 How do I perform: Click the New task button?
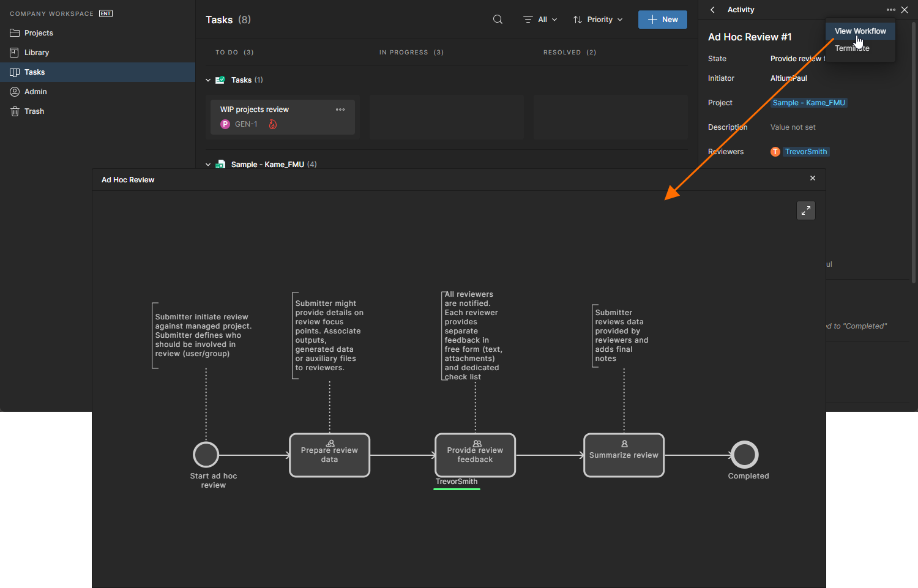click(663, 20)
